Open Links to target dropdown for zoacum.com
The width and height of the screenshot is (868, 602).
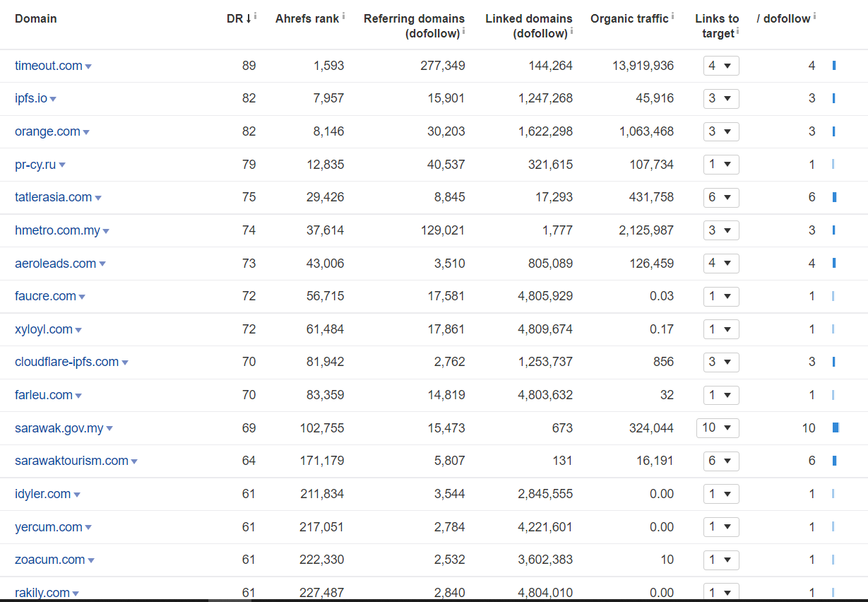[721, 560]
